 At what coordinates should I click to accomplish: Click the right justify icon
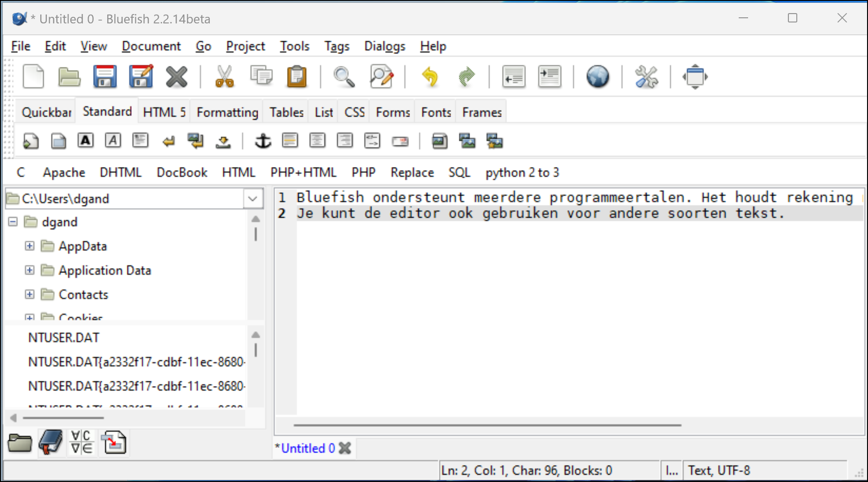pyautogui.click(x=345, y=140)
